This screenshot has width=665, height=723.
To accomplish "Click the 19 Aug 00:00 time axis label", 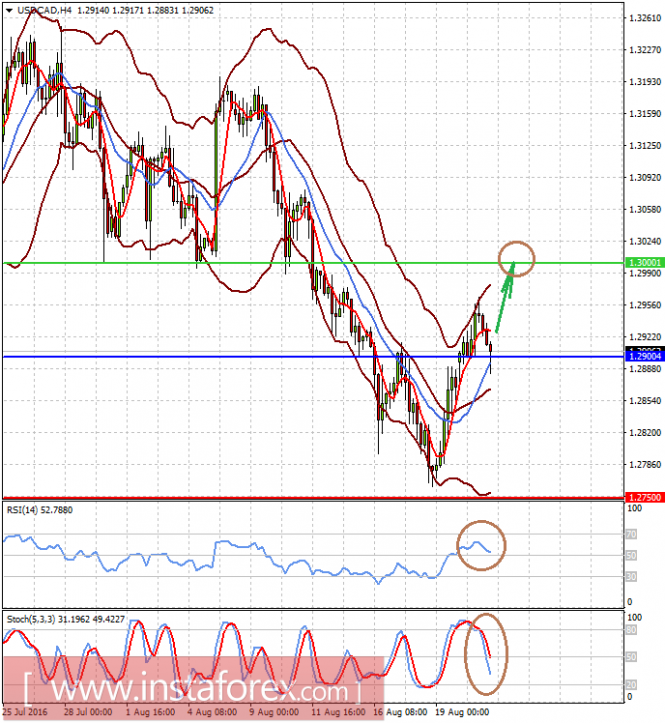I will 463,712.
